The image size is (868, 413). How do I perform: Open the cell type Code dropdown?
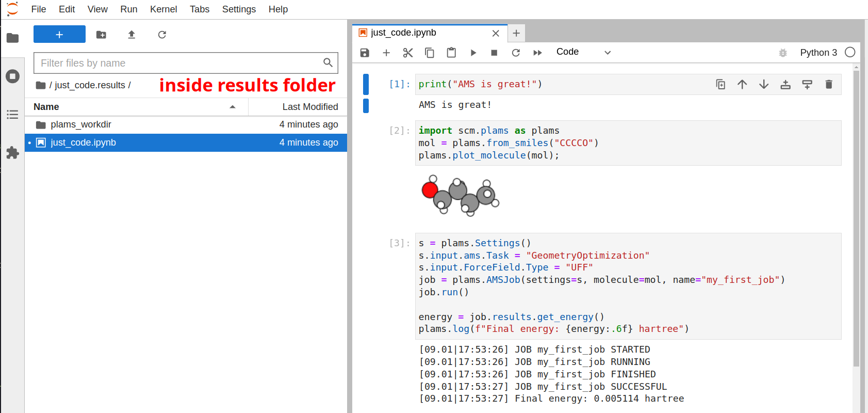(x=583, y=52)
